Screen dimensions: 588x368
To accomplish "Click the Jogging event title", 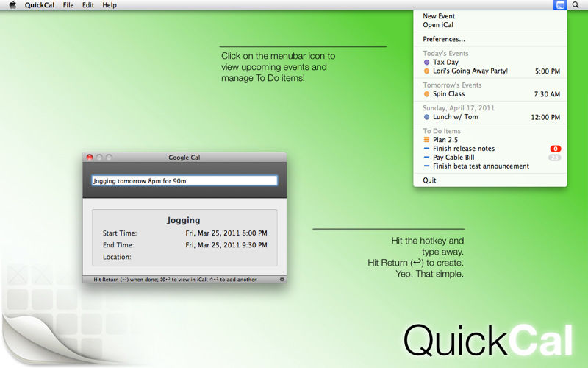I will (183, 220).
